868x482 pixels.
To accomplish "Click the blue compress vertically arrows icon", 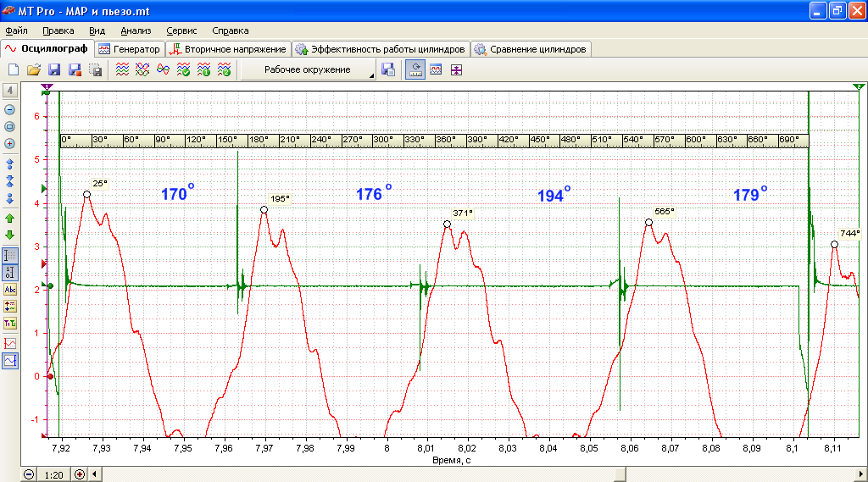I will coord(9,181).
